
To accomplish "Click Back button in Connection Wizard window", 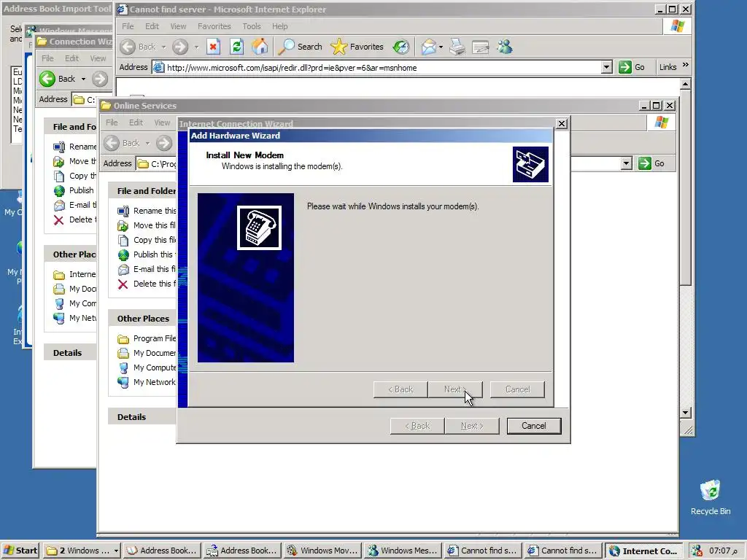I will [x=58, y=79].
